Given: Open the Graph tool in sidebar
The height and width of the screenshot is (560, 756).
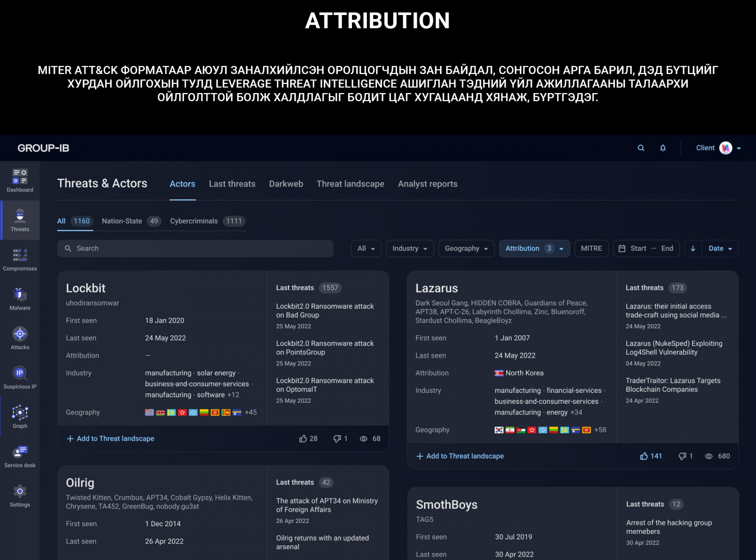Looking at the screenshot, I should (20, 417).
